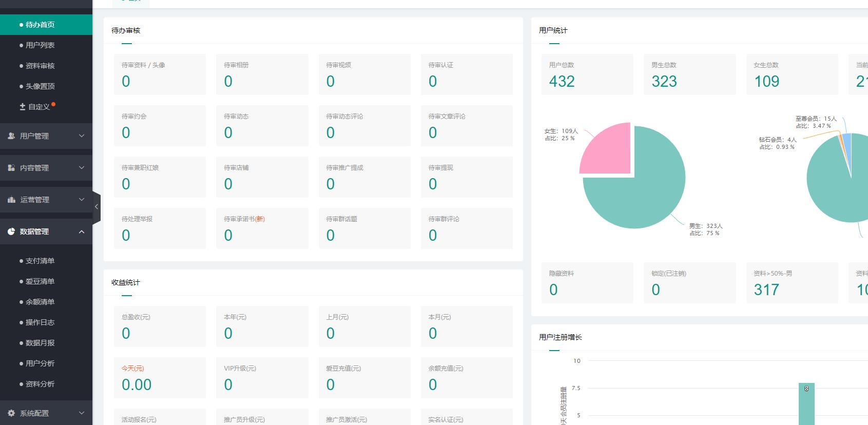Expand the 内容管理 menu chevron
The image size is (868, 425).
point(82,168)
